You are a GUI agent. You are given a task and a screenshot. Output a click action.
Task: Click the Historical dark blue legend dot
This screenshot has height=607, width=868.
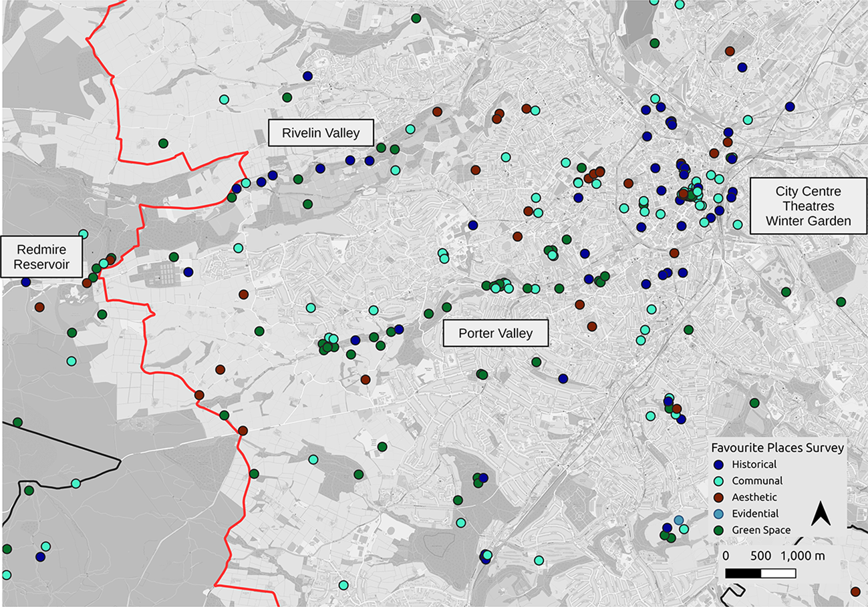(x=718, y=464)
